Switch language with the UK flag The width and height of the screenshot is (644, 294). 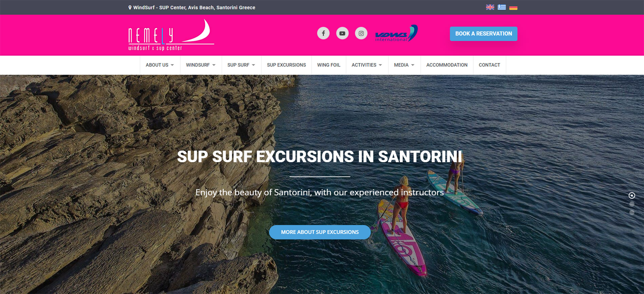coord(490,7)
